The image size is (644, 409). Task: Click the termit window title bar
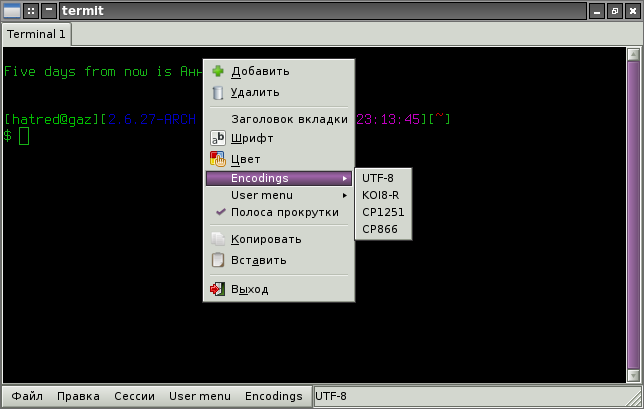tap(323, 11)
